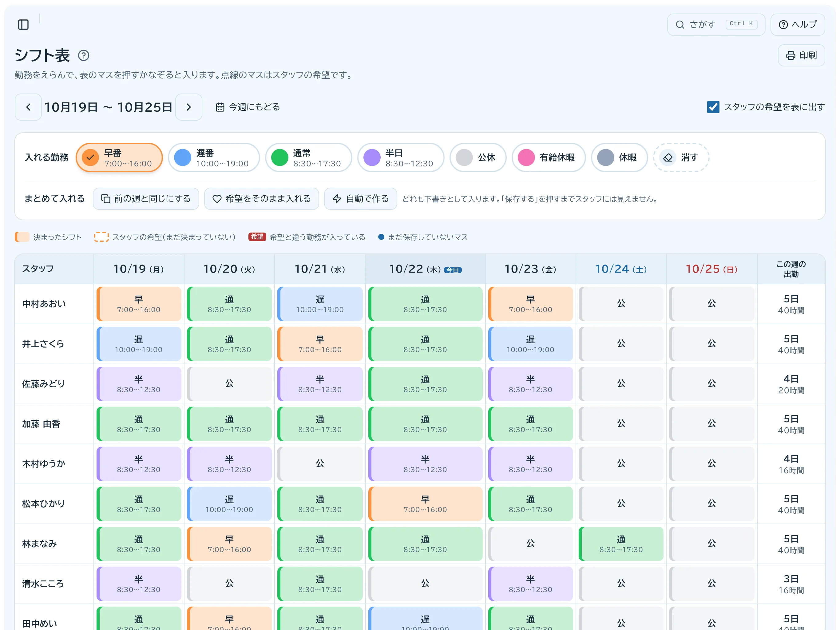This screenshot has height=630, width=840.
Task: Click 希望をそのまま入れる button
Action: point(262,199)
